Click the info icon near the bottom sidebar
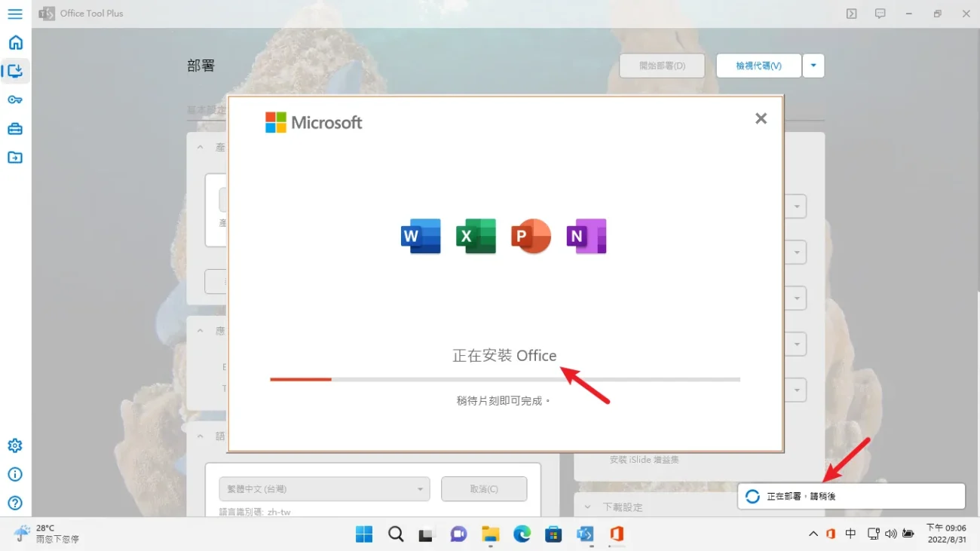 click(x=15, y=474)
